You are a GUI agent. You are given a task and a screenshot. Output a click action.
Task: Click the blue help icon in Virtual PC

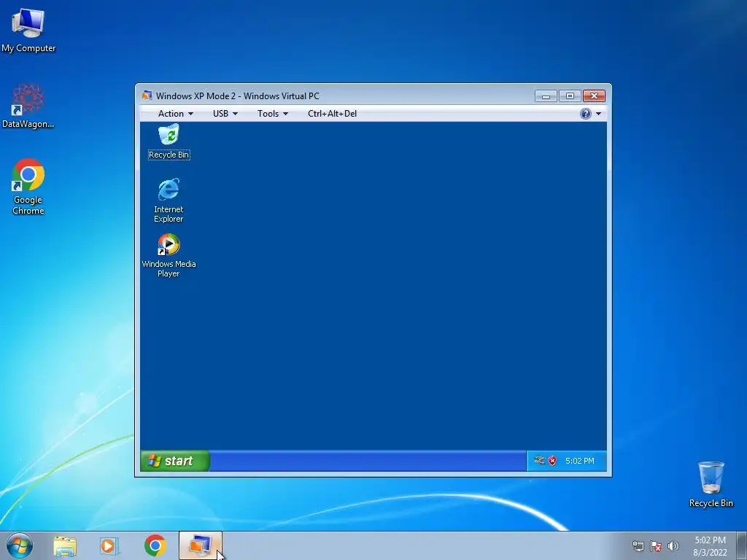[586, 113]
